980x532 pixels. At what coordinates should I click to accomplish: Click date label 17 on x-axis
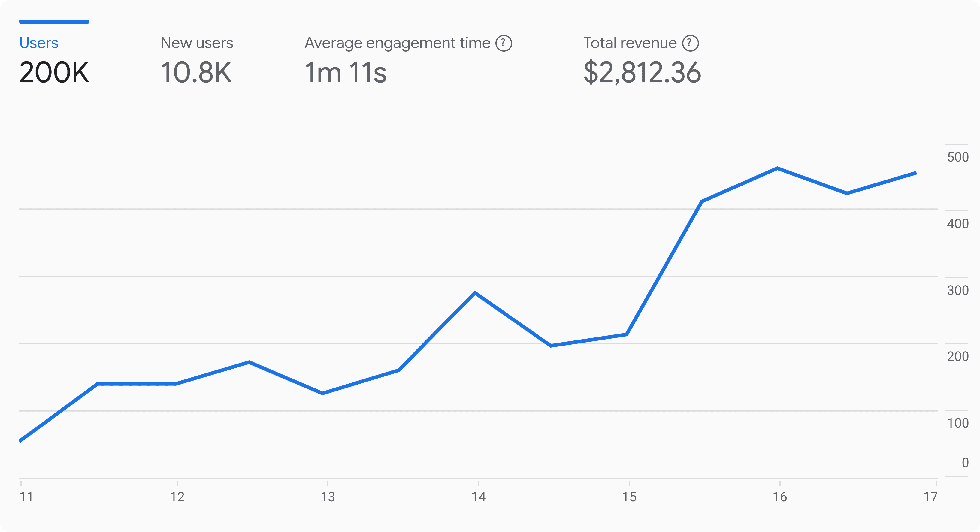(x=930, y=497)
